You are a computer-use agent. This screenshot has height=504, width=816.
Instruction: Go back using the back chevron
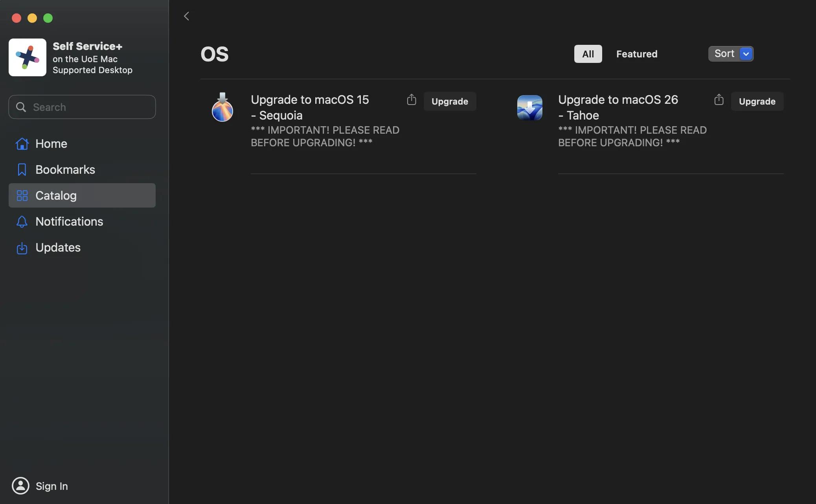pyautogui.click(x=187, y=16)
